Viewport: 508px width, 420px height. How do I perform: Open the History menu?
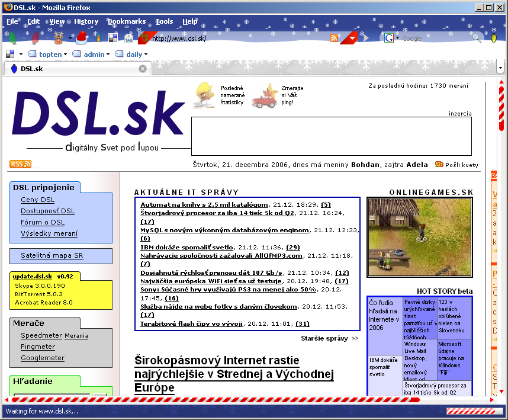pos(86,21)
